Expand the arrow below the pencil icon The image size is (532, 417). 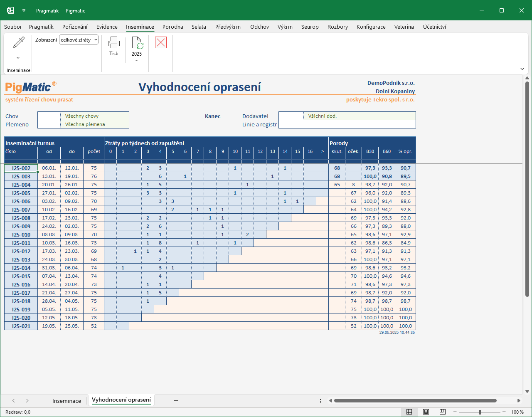(18, 58)
